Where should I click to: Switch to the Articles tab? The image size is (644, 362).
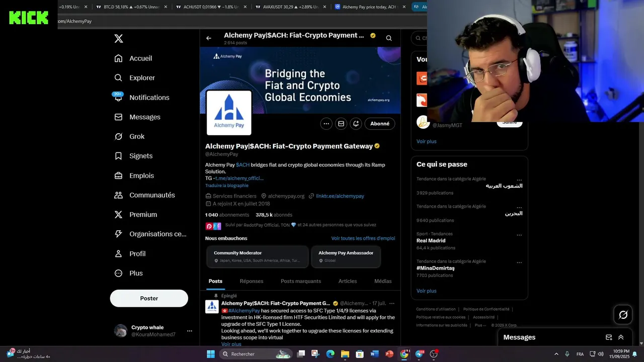(x=348, y=281)
